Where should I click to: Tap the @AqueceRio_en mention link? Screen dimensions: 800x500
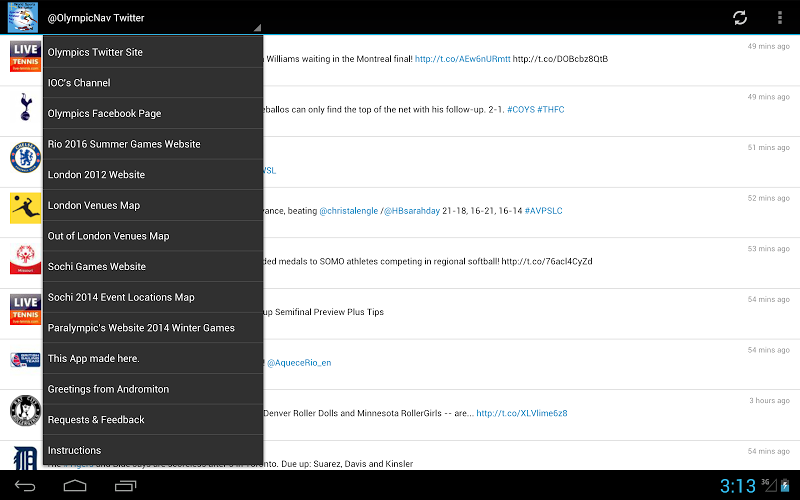coord(299,363)
